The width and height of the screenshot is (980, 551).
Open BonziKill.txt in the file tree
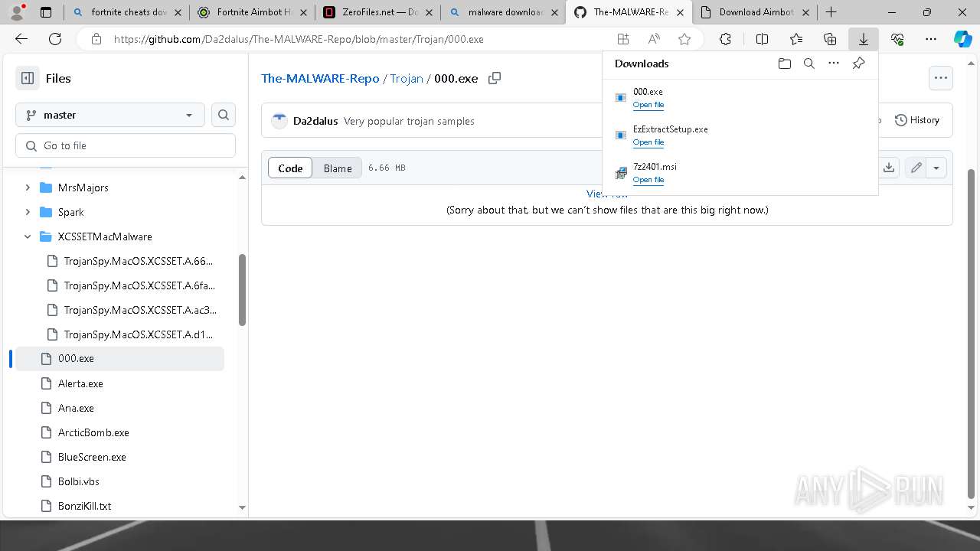click(119, 506)
